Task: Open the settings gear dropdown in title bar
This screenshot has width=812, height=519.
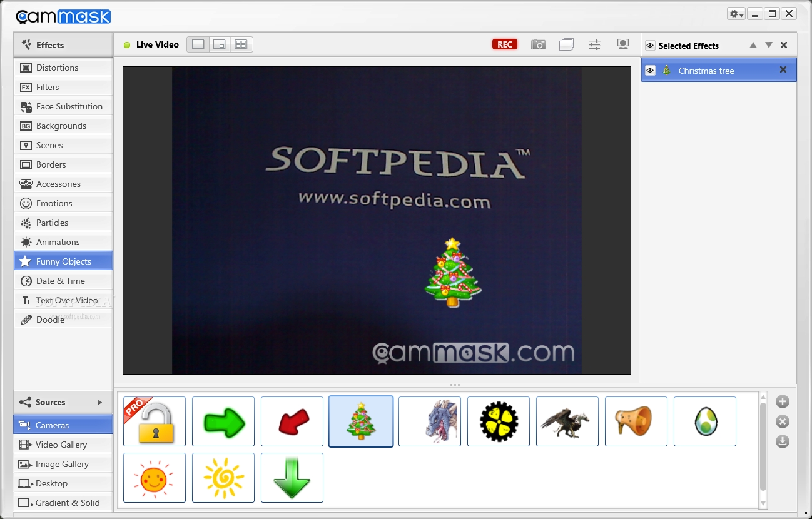Action: 736,14
